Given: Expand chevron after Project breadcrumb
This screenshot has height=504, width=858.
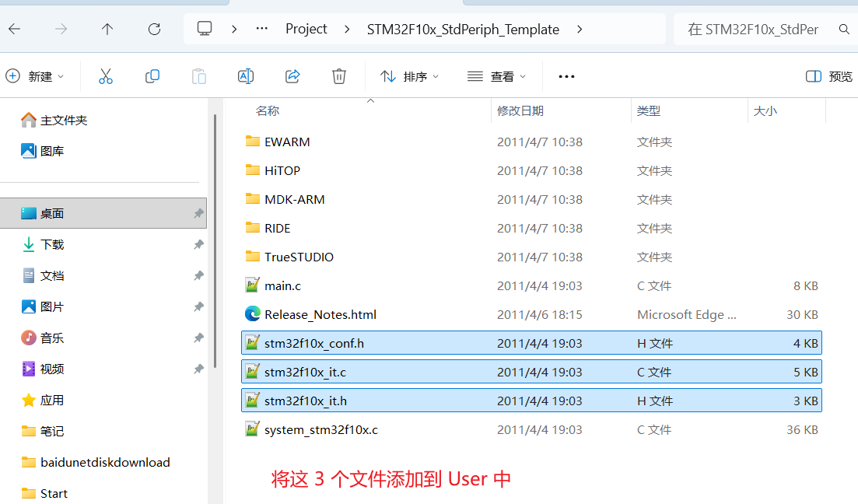Looking at the screenshot, I should (x=347, y=29).
